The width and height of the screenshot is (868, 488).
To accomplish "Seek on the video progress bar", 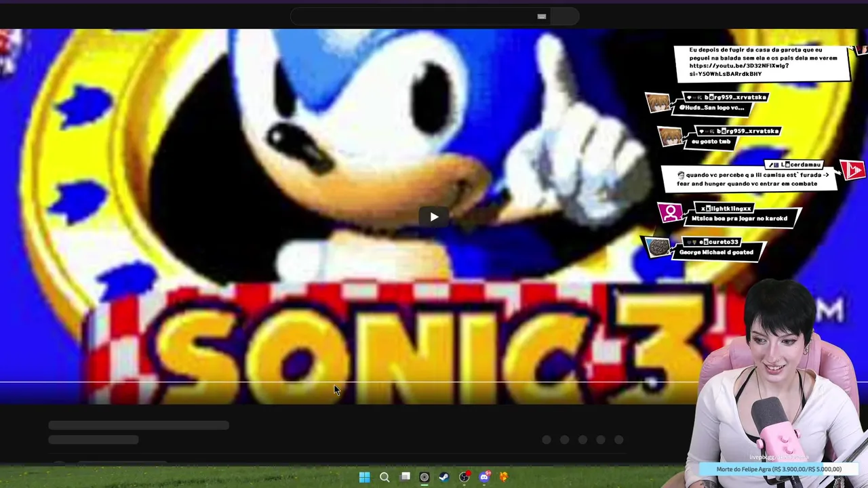I will coord(434,384).
